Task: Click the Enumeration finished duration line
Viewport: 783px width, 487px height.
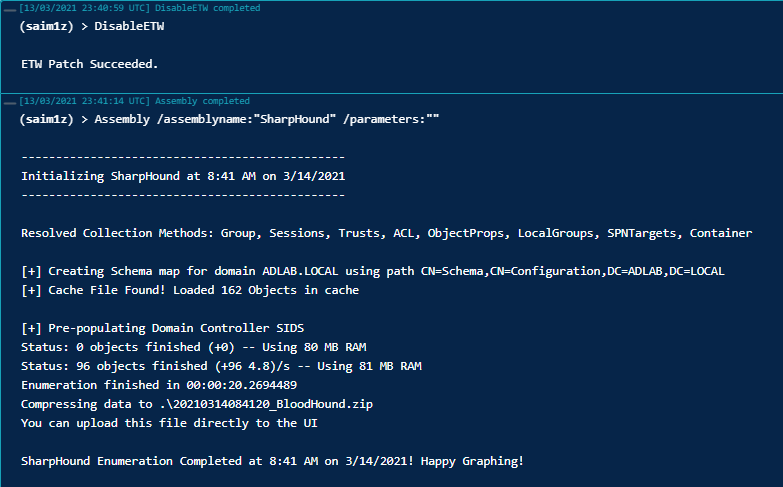Action: (158, 385)
